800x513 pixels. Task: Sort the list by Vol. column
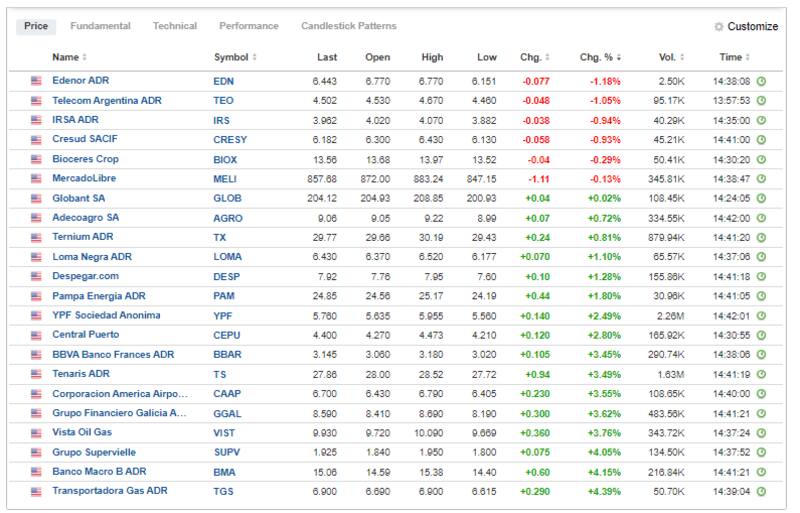pyautogui.click(x=672, y=57)
